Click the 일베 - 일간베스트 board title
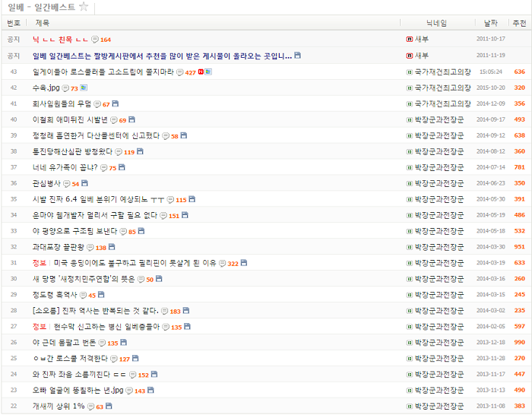532x415 pixels. [41, 7]
